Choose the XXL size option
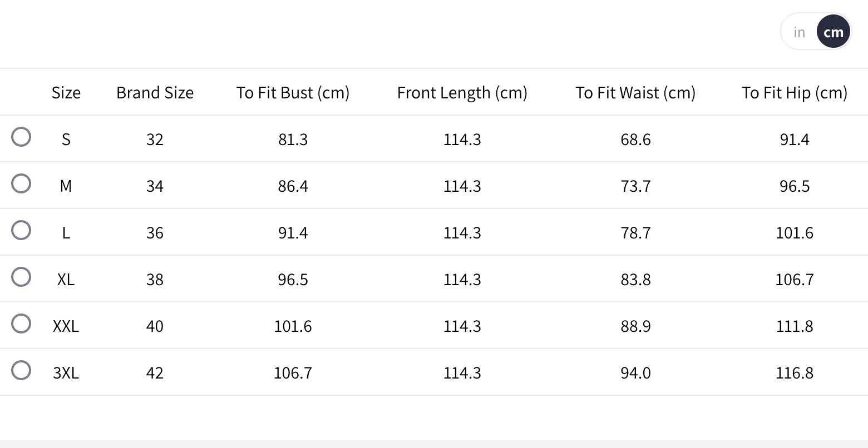Viewport: 868px width, 448px height. [x=21, y=323]
